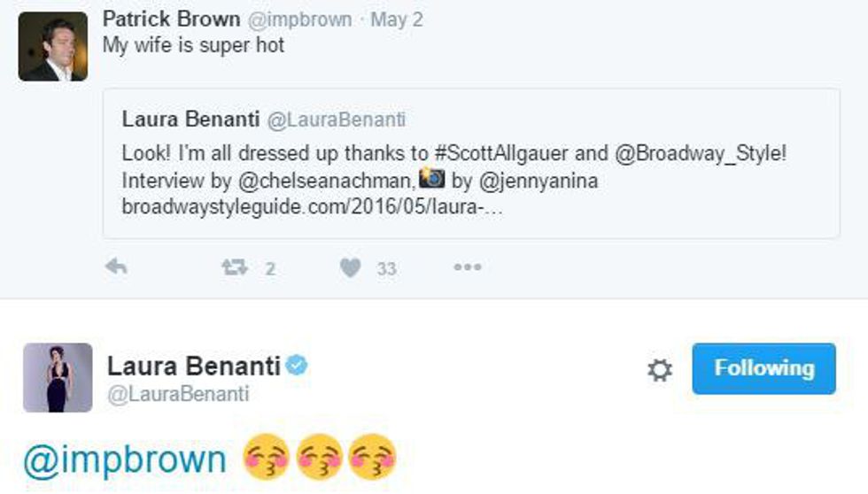Open the @Broadway_Style mention
Viewport: 868px width, 494px height.
click(700, 153)
